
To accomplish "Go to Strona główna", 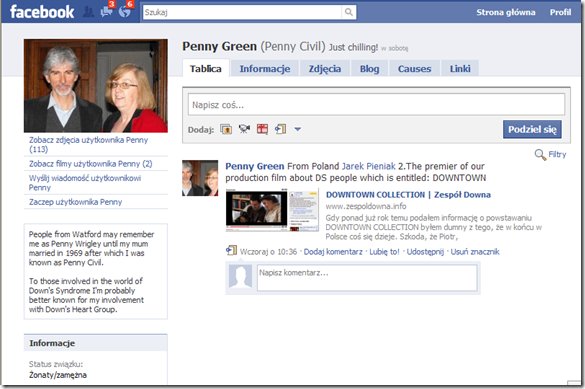I will coord(506,12).
